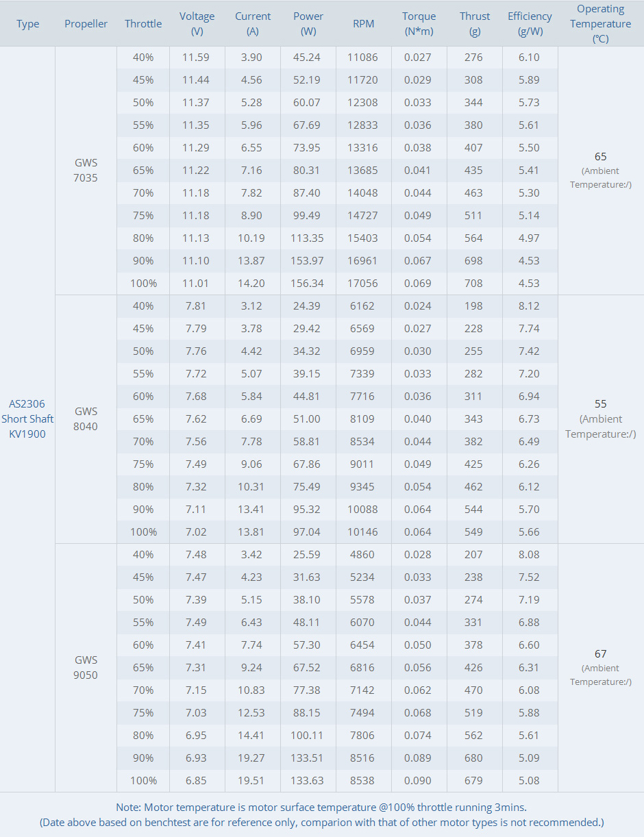This screenshot has width=644, height=837.
Task: Click the GWS 9050 propeller cell
Action: tap(86, 667)
